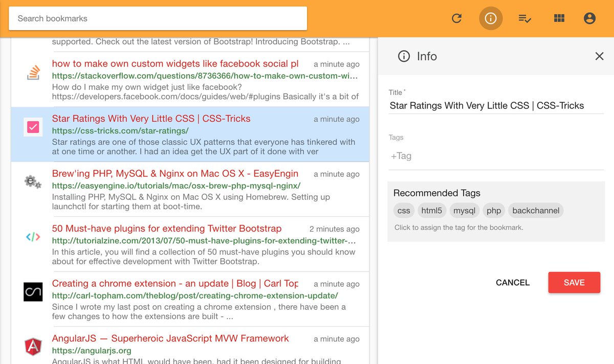Toggle the Info panel icon in header

491,18
